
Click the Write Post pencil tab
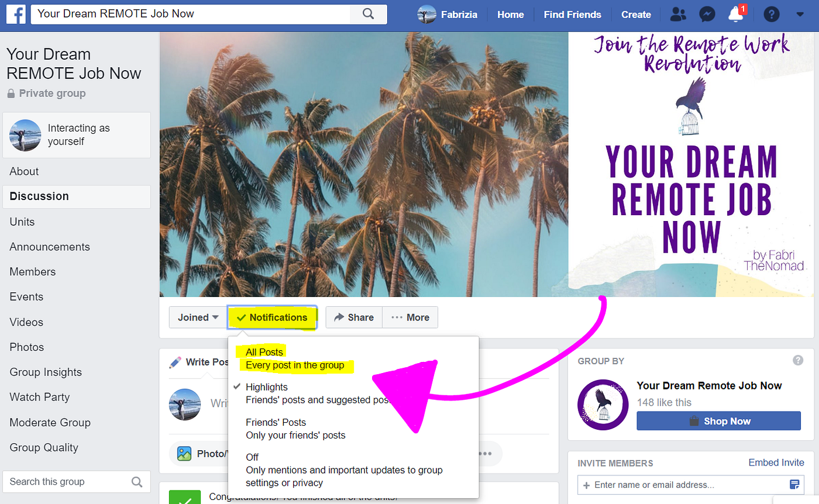point(198,363)
